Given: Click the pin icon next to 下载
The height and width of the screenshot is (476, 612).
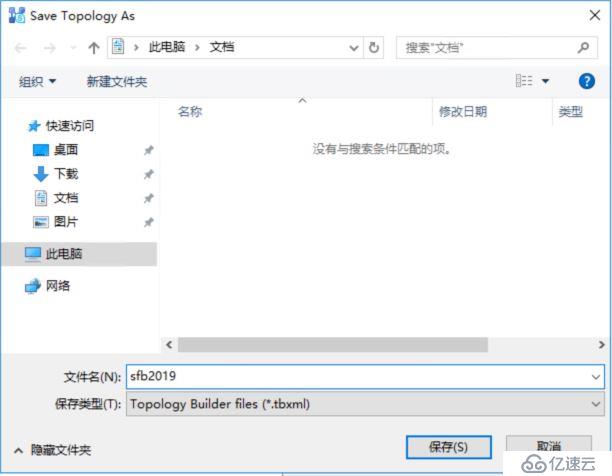Looking at the screenshot, I should (x=148, y=174).
